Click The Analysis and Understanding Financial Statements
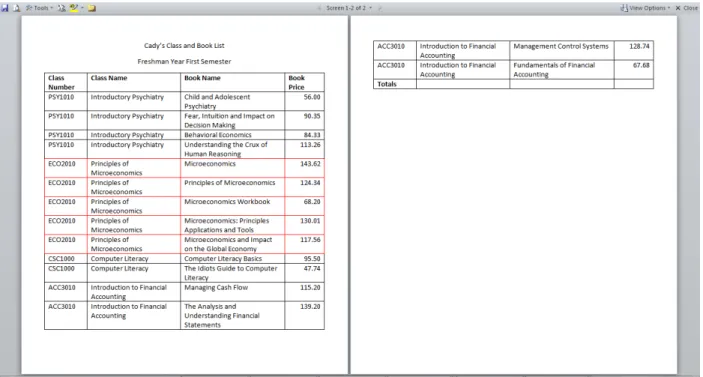703x377 pixels. [x=232, y=316]
